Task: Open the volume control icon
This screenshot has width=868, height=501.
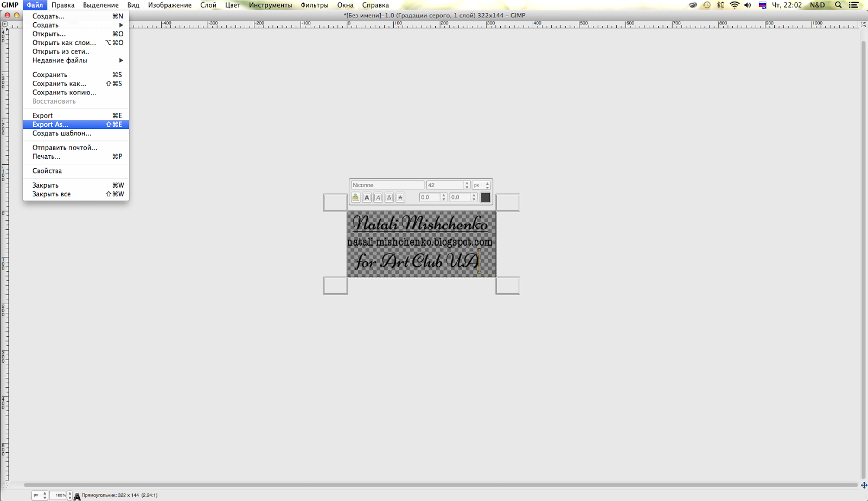Action: [x=748, y=5]
